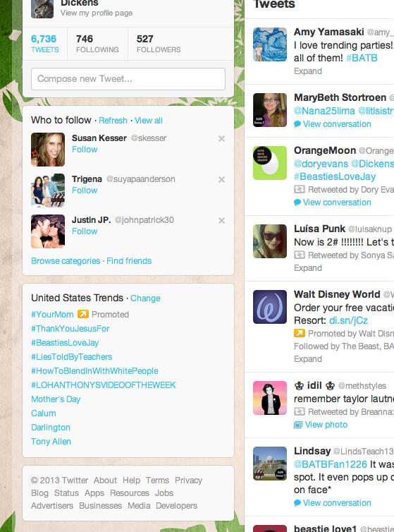Open #BeastiesLoveJay trend in Trends list
Image resolution: width=394 pixels, height=532 pixels.
click(65, 343)
